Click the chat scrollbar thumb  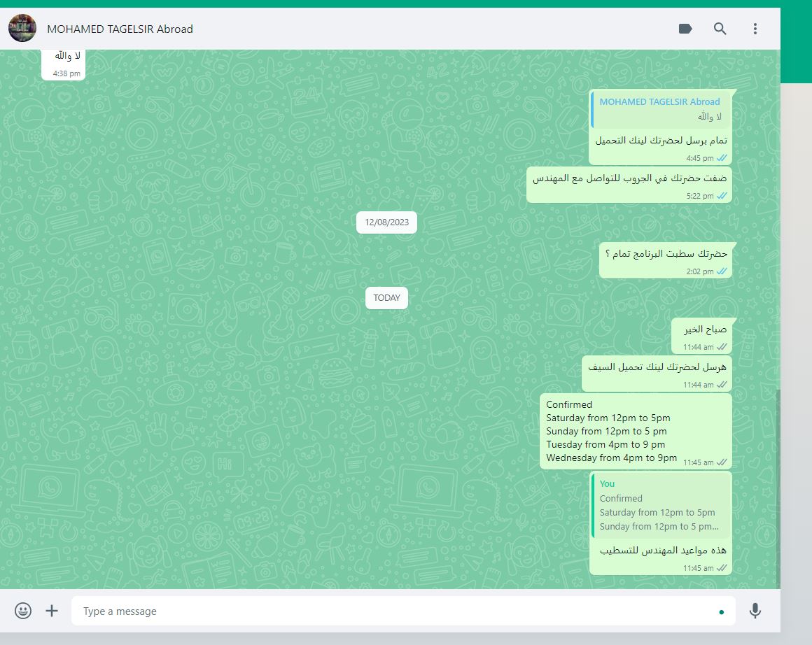(x=778, y=489)
